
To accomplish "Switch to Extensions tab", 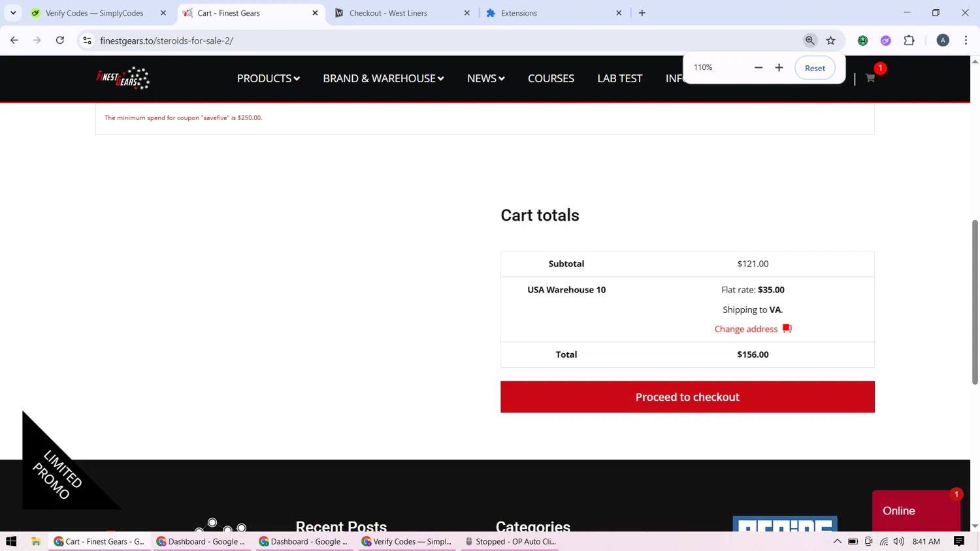I will point(519,13).
